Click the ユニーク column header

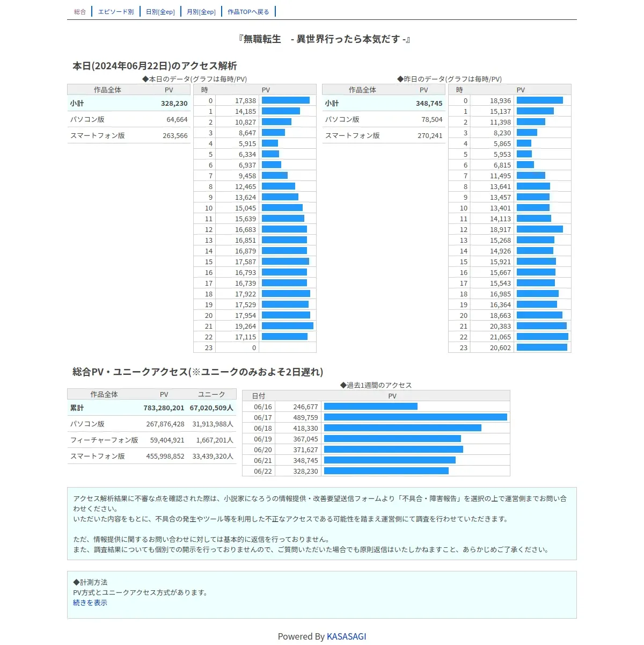click(x=211, y=395)
